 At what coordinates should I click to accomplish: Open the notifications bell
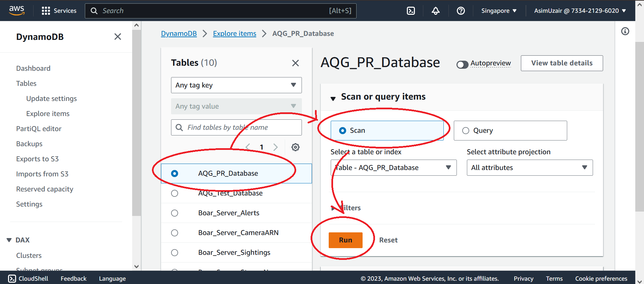tap(436, 11)
